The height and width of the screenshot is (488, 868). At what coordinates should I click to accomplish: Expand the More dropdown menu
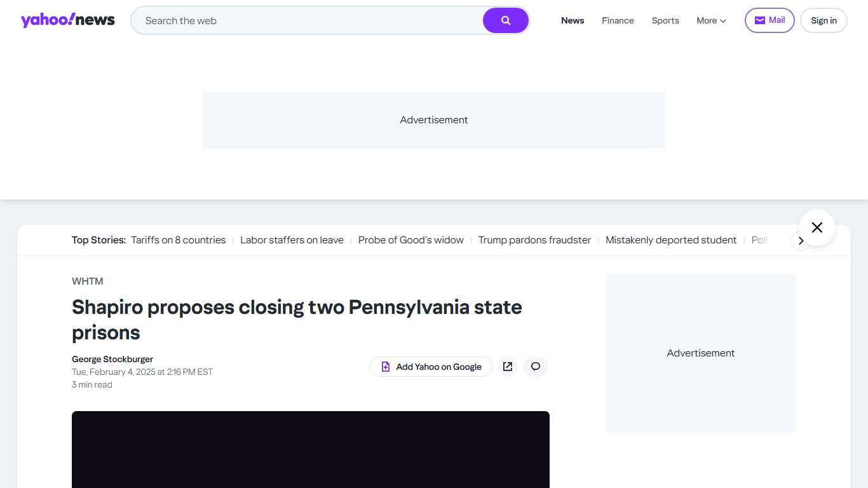[711, 20]
